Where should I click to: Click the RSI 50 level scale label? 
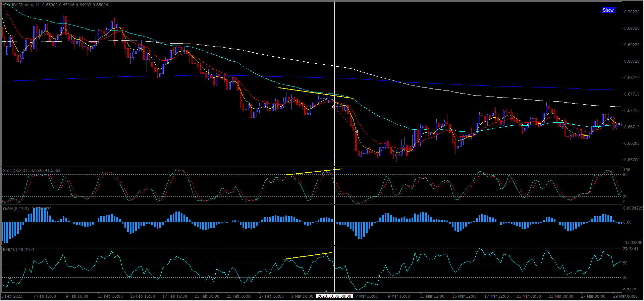tap(625, 263)
